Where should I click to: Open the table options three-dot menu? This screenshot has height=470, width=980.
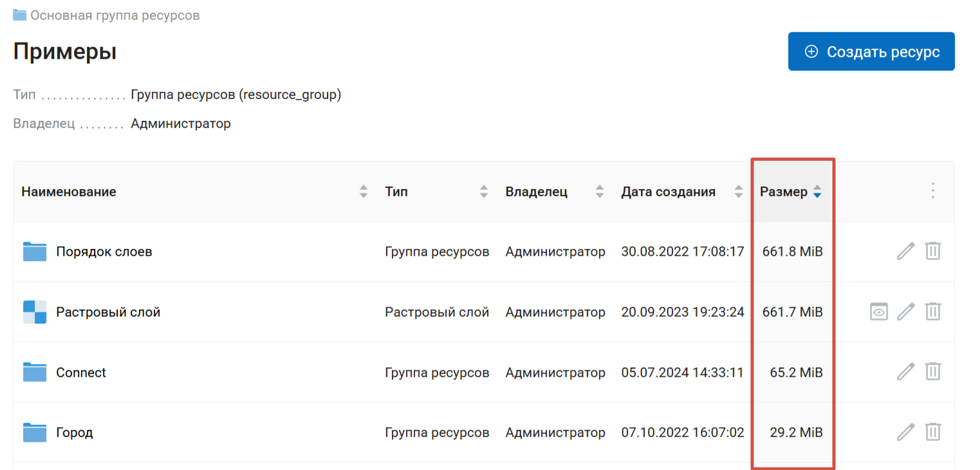933,191
